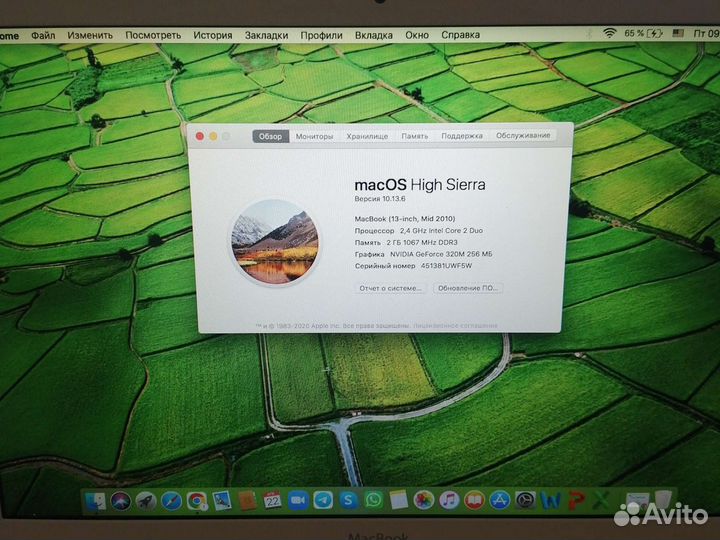Image resolution: width=720 pixels, height=540 pixels.
Task: Open the История menu
Action: [213, 35]
